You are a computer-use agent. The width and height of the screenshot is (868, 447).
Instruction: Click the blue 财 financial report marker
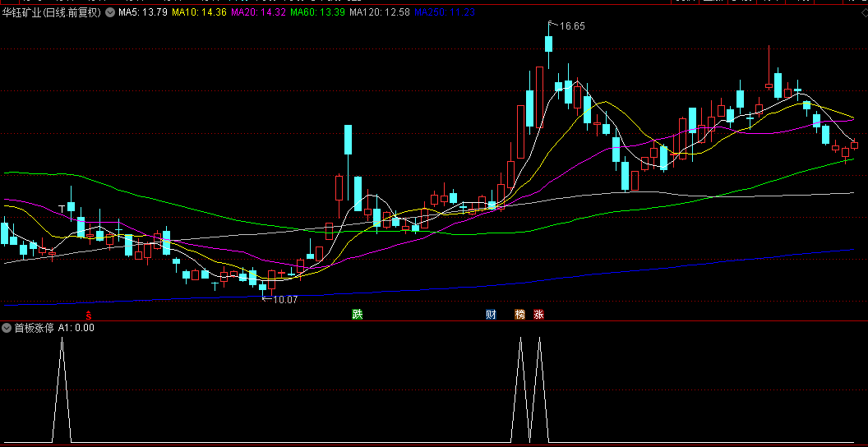pos(491,314)
